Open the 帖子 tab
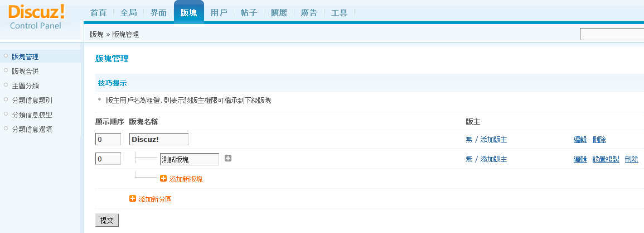644x233 pixels. [249, 12]
